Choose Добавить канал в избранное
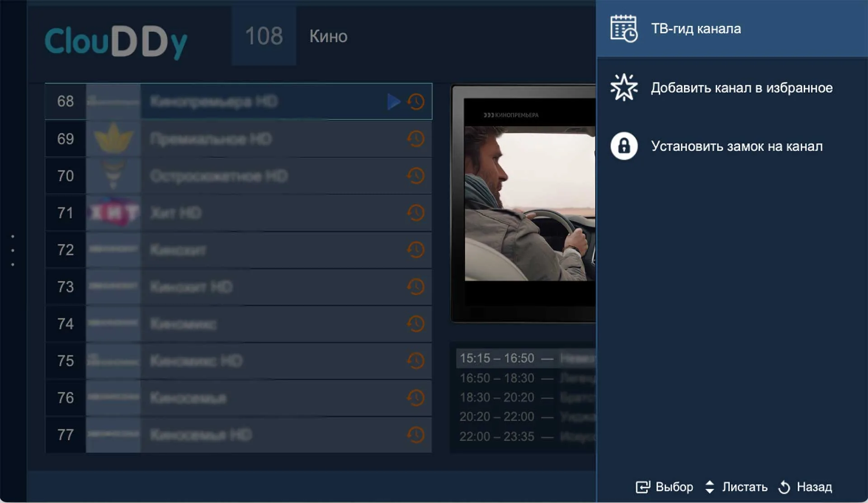Screen dimensions: 868x503 741,87
